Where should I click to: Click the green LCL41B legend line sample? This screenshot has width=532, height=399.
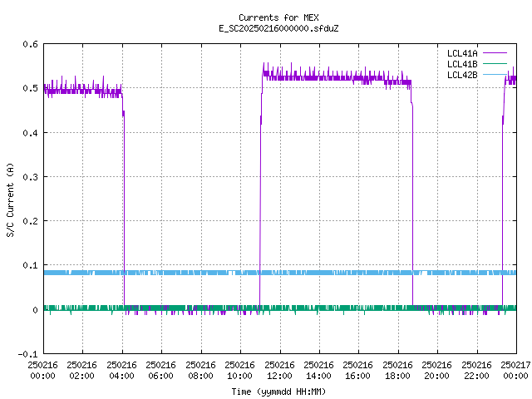tap(495, 64)
